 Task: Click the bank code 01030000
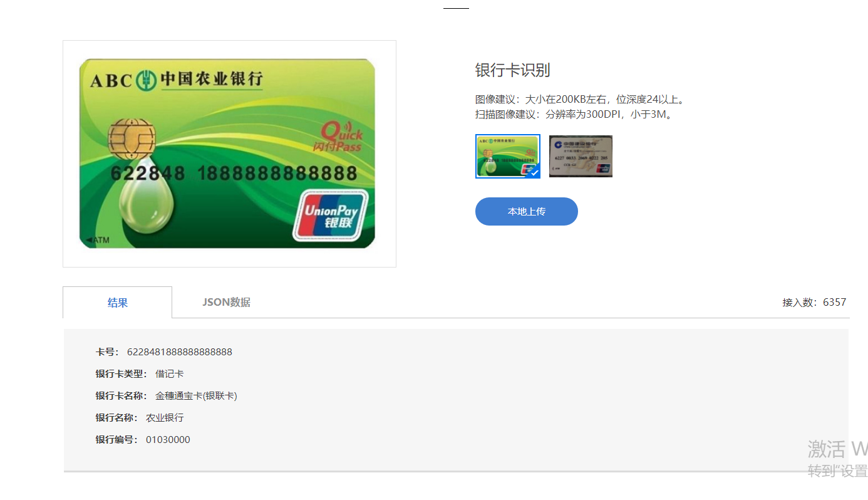168,440
